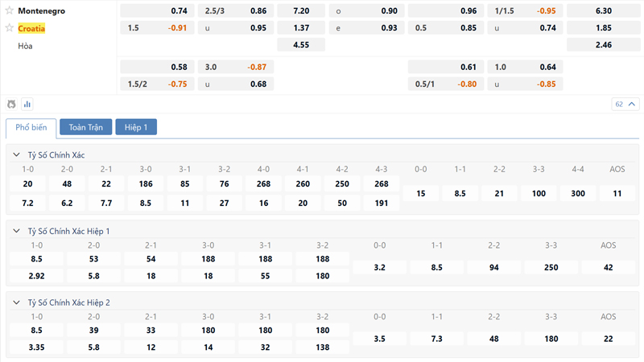Collapse the markets list using the 62 counter
Screen dimensions: 644x362
(x=624, y=104)
